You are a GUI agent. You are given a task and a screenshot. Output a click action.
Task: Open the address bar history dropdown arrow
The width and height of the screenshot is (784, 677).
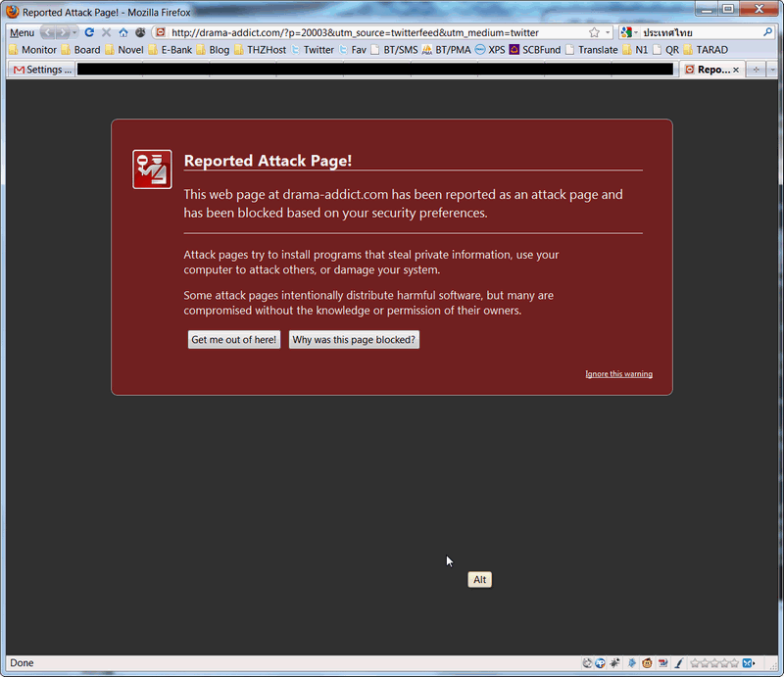[608, 32]
